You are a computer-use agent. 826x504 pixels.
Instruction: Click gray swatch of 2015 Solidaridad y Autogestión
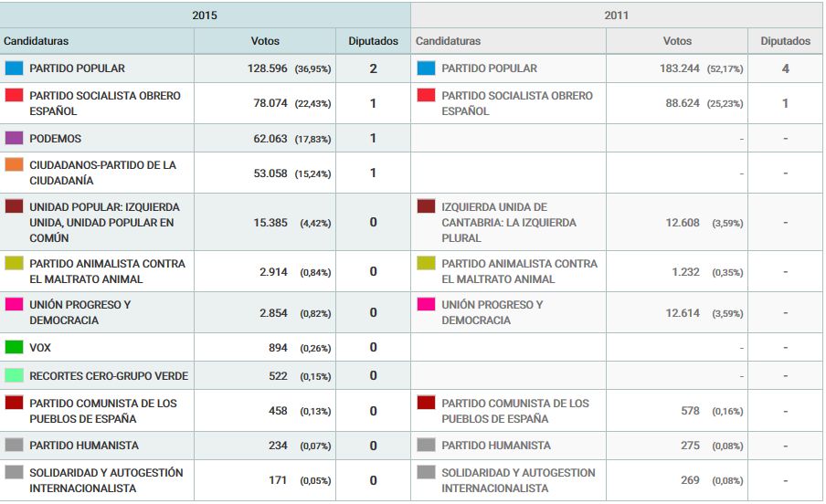[x=15, y=472]
